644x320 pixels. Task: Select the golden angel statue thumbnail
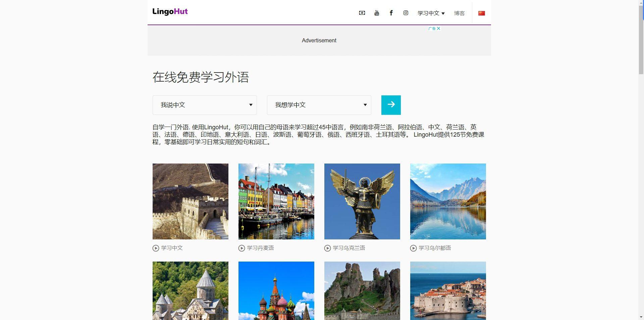click(x=362, y=201)
